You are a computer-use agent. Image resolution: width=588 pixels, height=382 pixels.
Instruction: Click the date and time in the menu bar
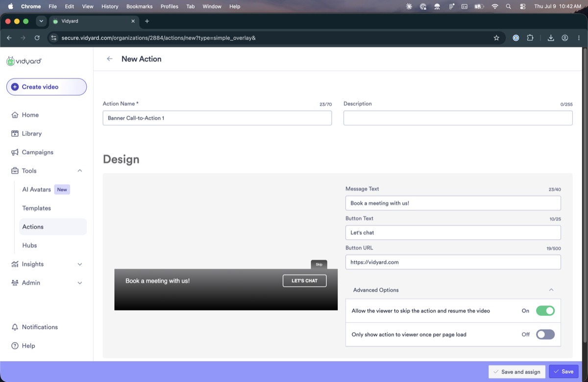558,6
